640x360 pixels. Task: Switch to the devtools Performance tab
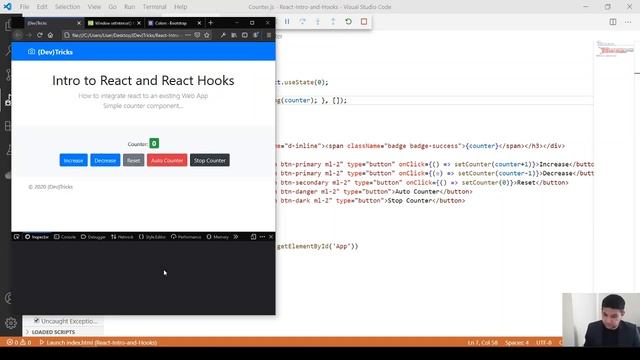186,237
